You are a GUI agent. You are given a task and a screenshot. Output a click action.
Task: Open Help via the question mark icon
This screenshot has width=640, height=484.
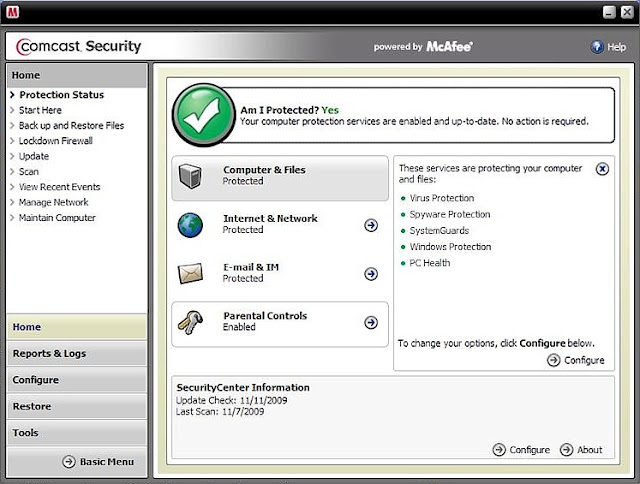tap(597, 46)
